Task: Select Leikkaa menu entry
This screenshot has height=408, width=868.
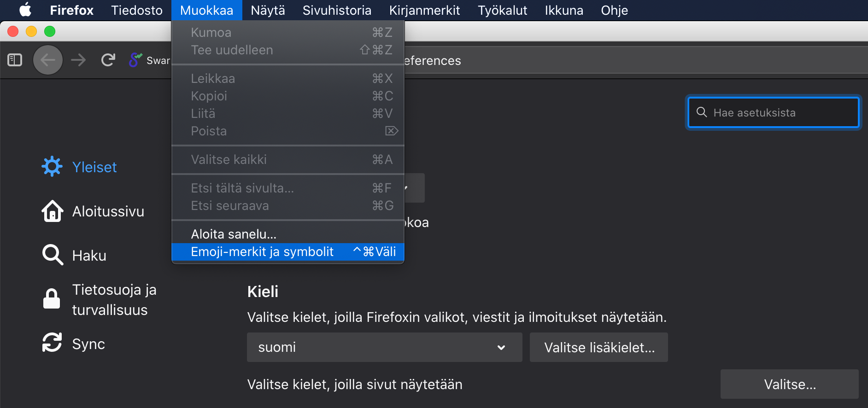Action: pyautogui.click(x=288, y=78)
